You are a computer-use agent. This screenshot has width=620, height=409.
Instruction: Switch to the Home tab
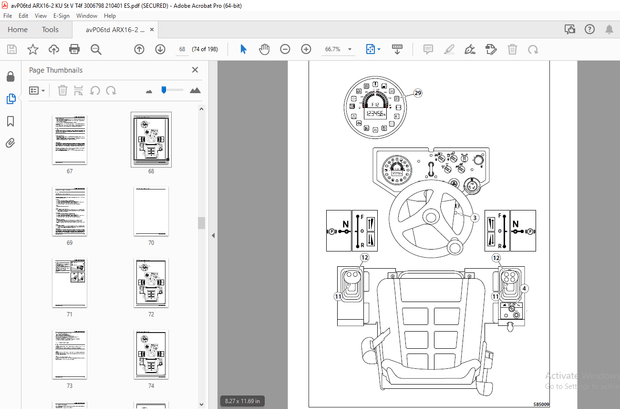(17, 30)
